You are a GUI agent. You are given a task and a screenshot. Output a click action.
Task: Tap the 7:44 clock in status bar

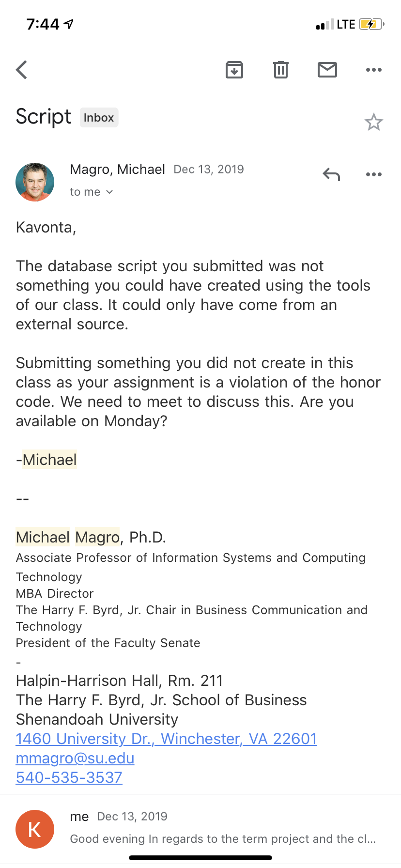pos(43,24)
